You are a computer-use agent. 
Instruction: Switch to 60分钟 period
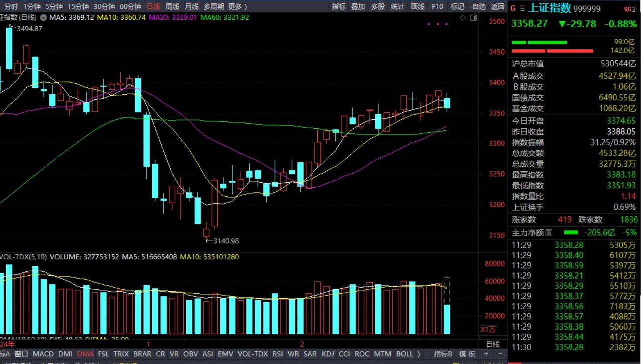(130, 7)
